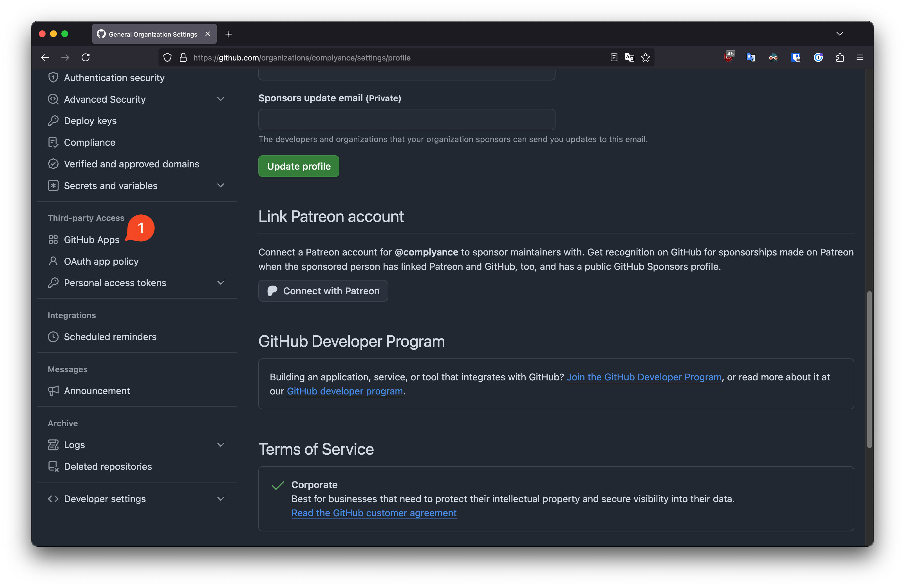Open the Compliance settings page
This screenshot has width=905, height=588.
pos(89,143)
